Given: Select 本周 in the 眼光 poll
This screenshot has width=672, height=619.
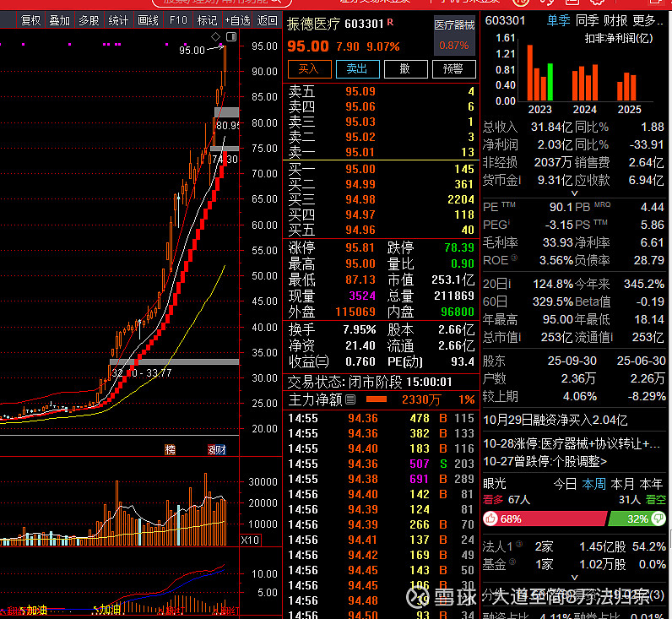Looking at the screenshot, I should pyautogui.click(x=594, y=485).
